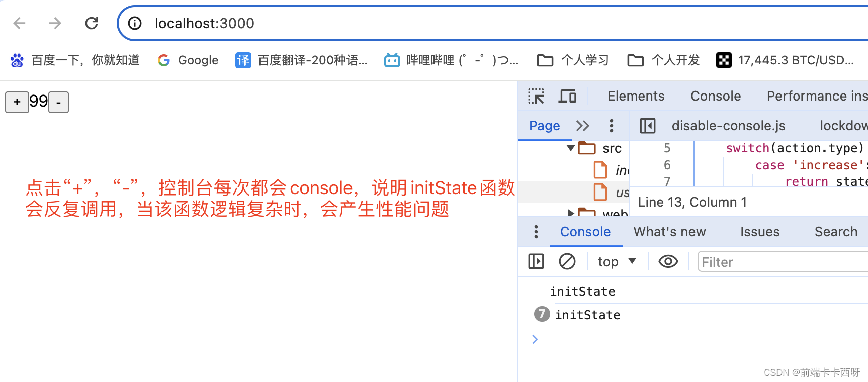The height and width of the screenshot is (382, 868).
Task: Focus the console Filter field
Action: tap(783, 262)
